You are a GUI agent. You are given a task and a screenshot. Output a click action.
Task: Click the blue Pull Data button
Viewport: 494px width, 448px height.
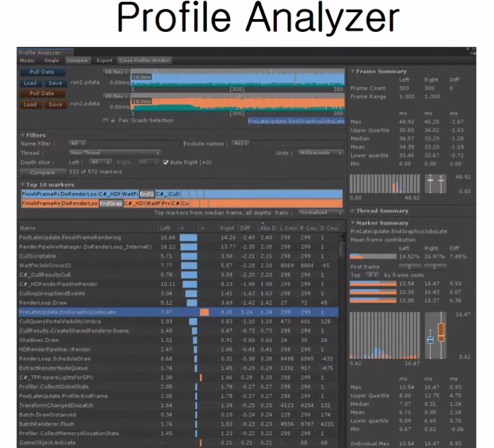[x=42, y=72]
